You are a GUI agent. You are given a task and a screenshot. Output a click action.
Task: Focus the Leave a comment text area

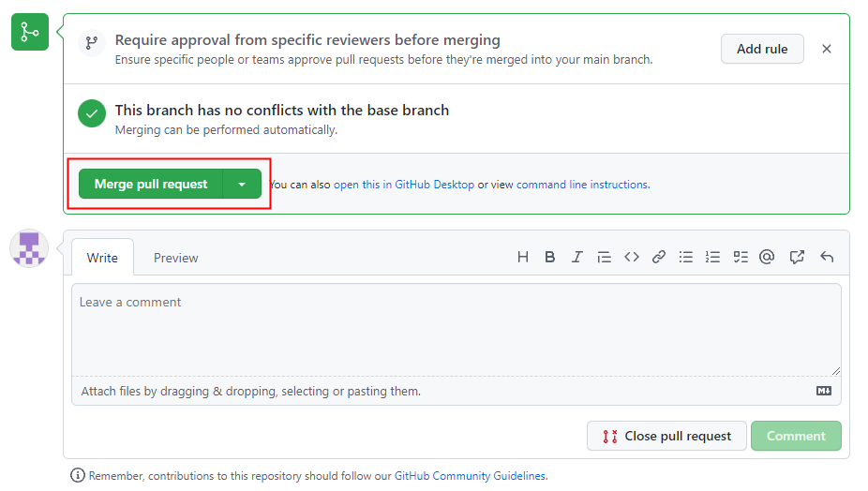click(456, 330)
